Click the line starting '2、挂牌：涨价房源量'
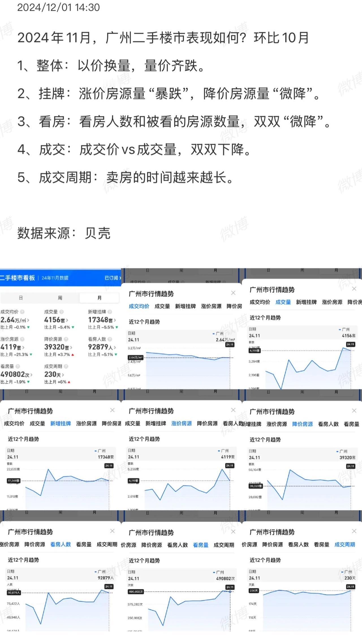 tap(169, 93)
